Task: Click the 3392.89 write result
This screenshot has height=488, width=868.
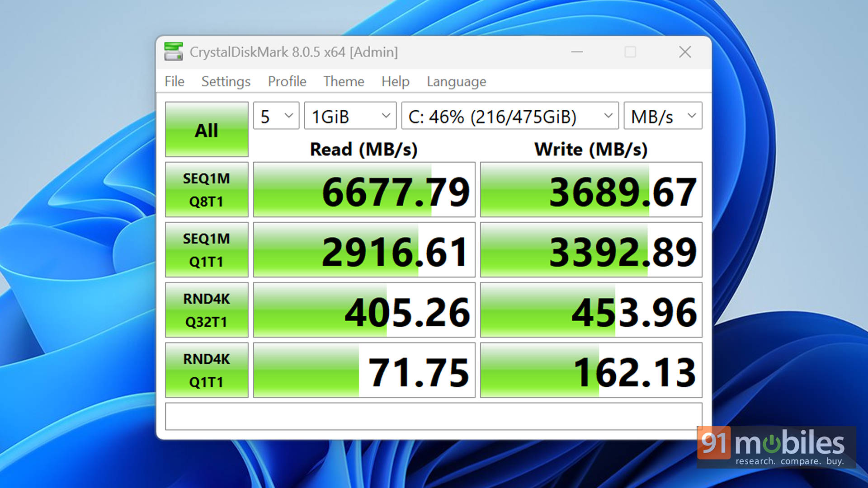Action: coord(591,250)
